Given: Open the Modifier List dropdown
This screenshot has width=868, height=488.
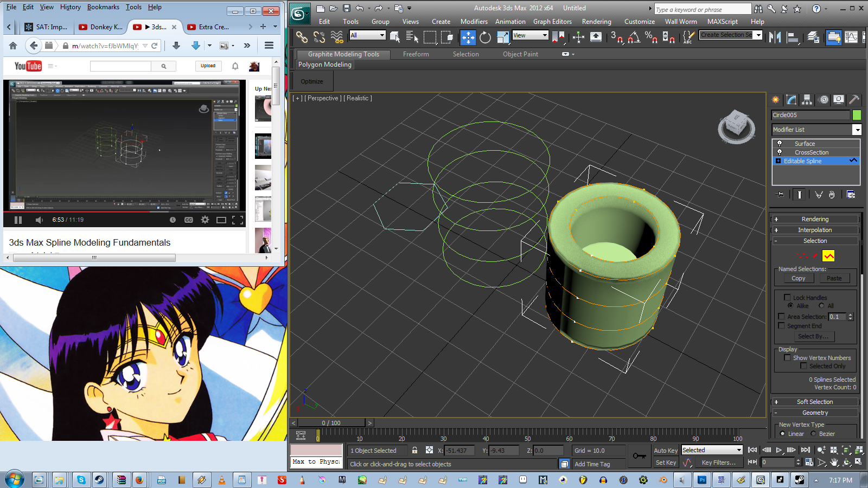Looking at the screenshot, I should click(x=857, y=130).
